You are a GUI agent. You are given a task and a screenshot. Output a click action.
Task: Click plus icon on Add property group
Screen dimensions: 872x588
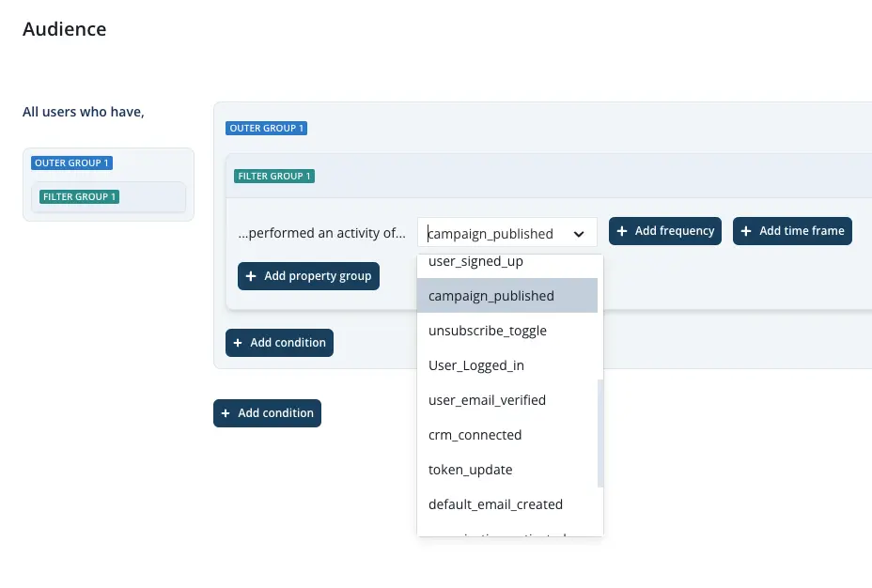pyautogui.click(x=251, y=276)
